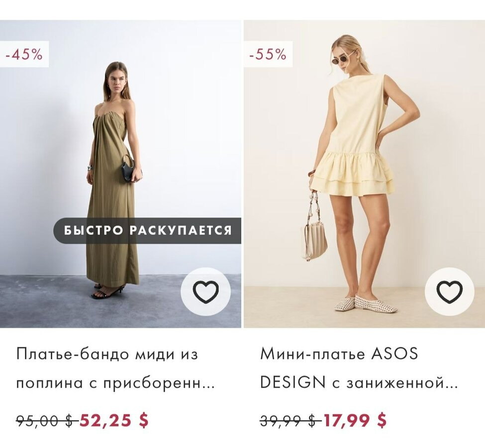
Task: Click the -45% discount badge
Action: coord(24,54)
